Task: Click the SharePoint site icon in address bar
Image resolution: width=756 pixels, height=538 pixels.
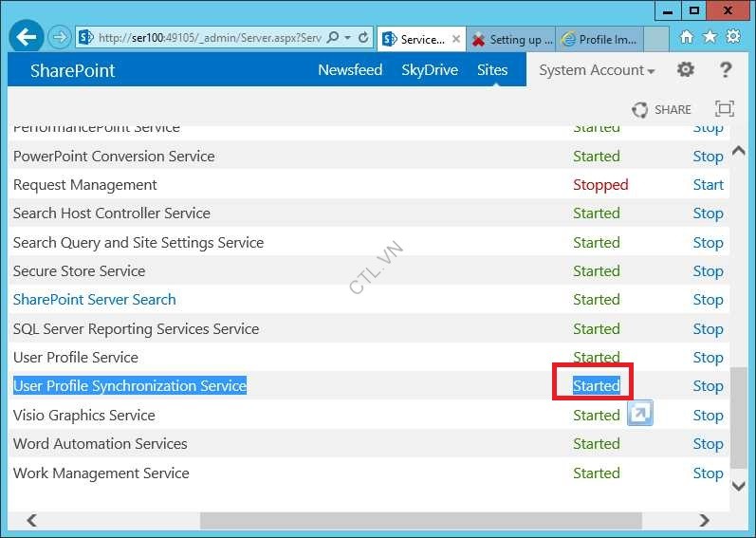Action: click(x=85, y=38)
